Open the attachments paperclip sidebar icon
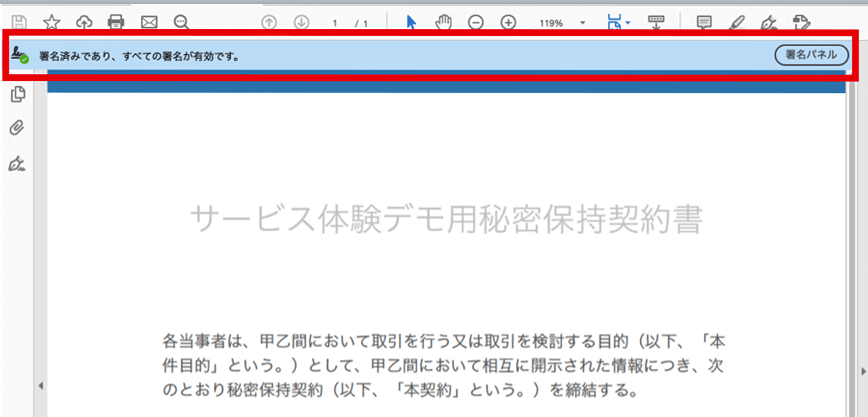Viewport: 868px width, 417px height. (17, 128)
